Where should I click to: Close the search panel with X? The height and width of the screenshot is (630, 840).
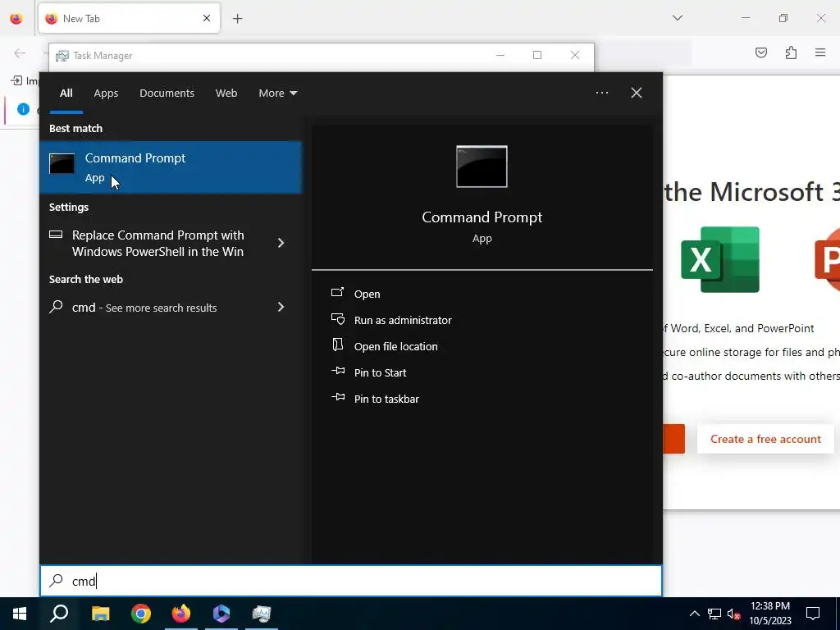point(637,93)
